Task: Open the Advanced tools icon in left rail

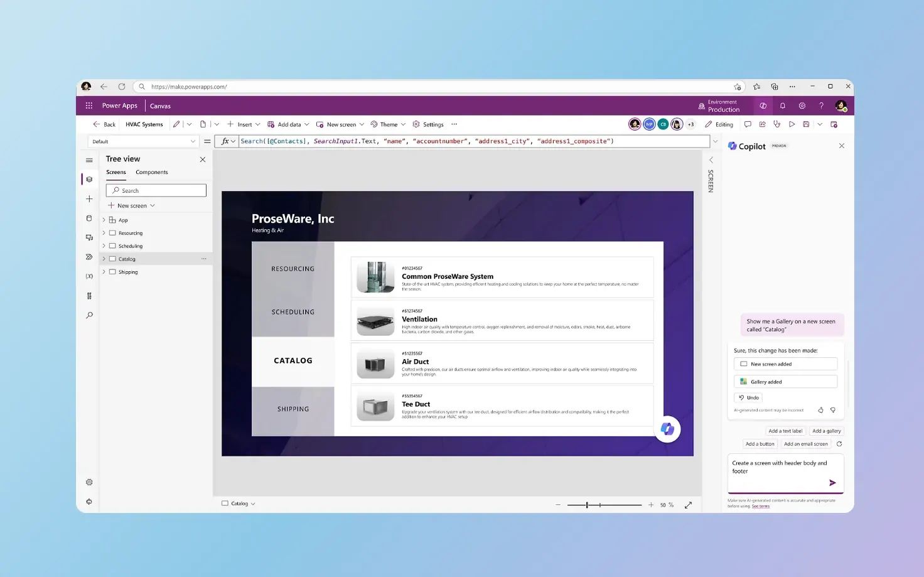Action: tap(89, 296)
